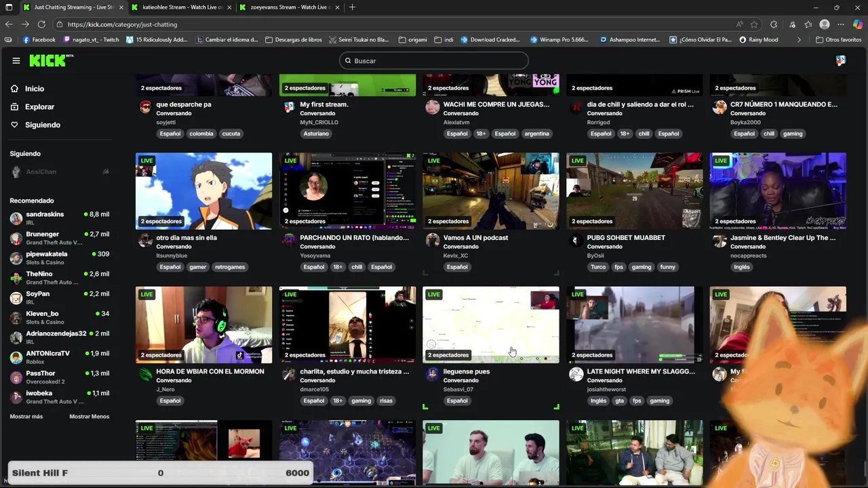Bookmark this page with the star icon
Screen dimensions: 868x488
click(x=754, y=24)
